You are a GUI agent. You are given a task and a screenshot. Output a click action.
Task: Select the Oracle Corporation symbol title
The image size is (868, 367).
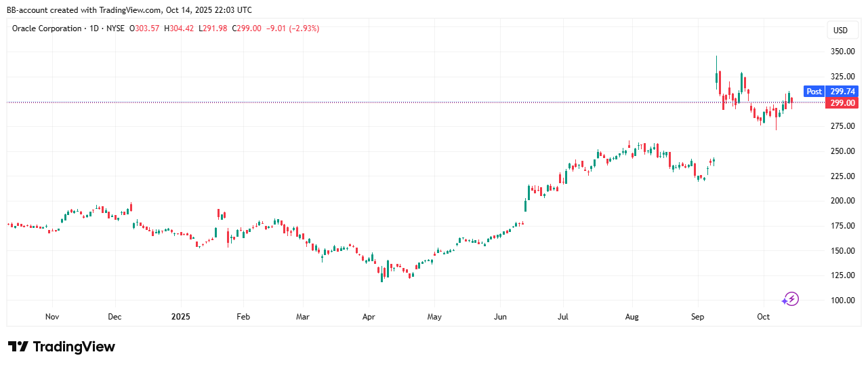[x=46, y=28]
